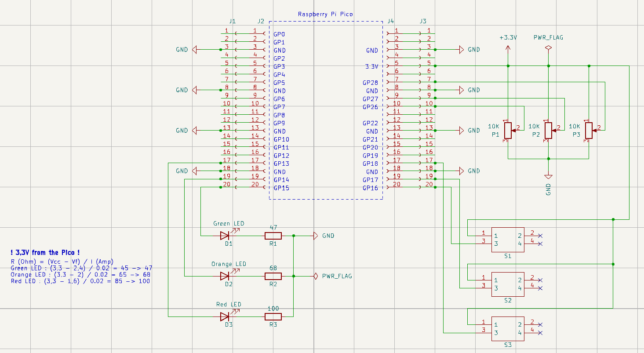Select the 'R (Ohm) = (Vcc - Vf) / I (Amp)' formula
The height and width of the screenshot is (353, 644).
(62, 262)
